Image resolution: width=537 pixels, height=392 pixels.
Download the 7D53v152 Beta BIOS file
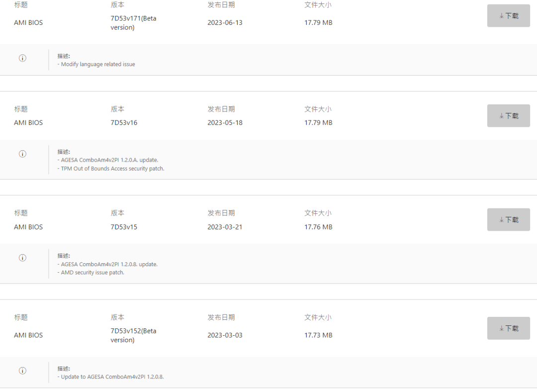coord(508,328)
